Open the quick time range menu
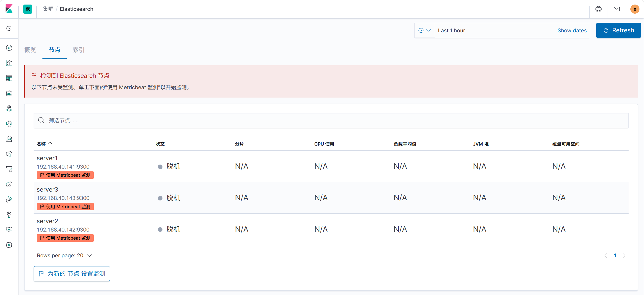This screenshot has width=644, height=295. [x=425, y=30]
